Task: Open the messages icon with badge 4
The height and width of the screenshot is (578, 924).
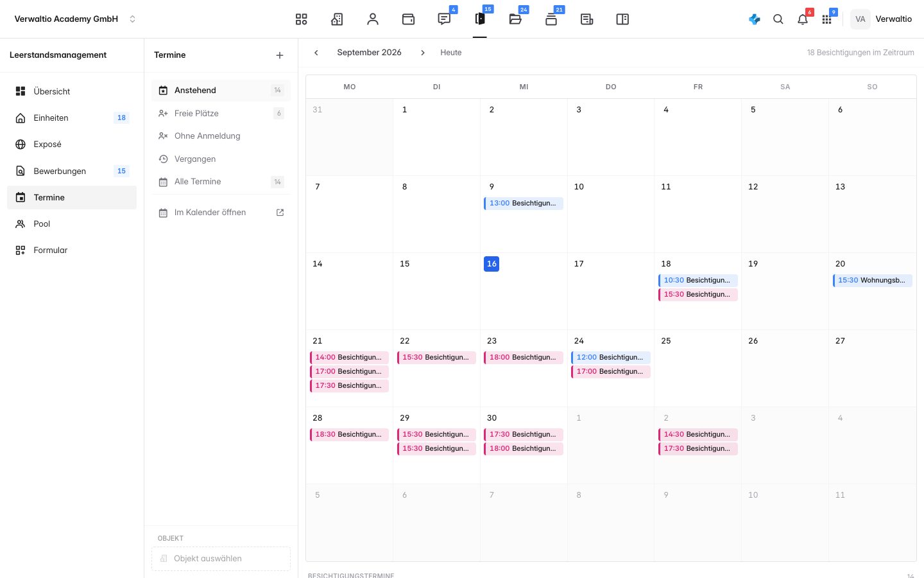Action: 444,19
